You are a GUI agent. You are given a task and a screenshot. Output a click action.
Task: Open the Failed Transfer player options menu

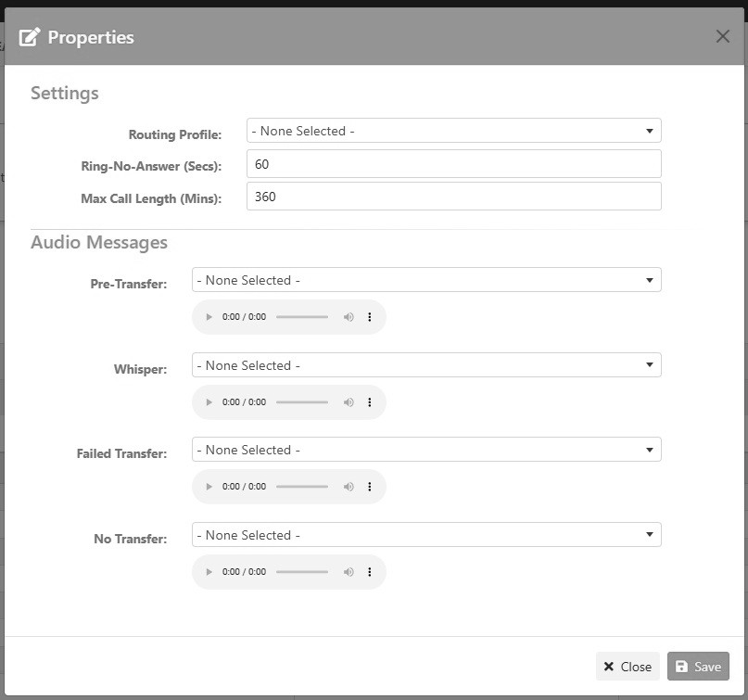tap(370, 486)
